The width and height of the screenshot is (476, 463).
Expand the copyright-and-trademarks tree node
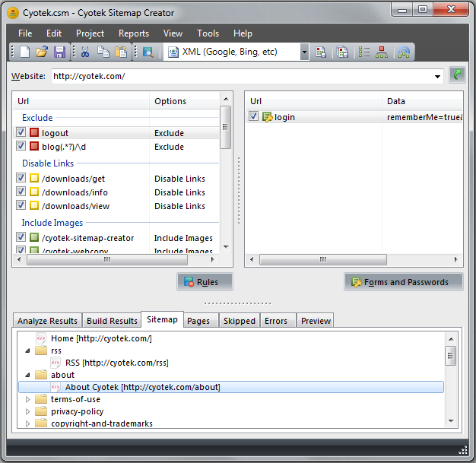pyautogui.click(x=27, y=423)
